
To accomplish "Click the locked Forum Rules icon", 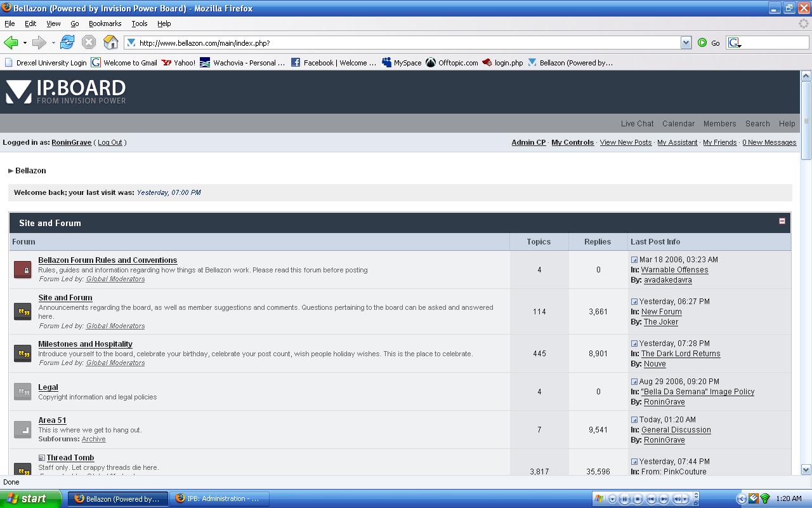I will [23, 270].
